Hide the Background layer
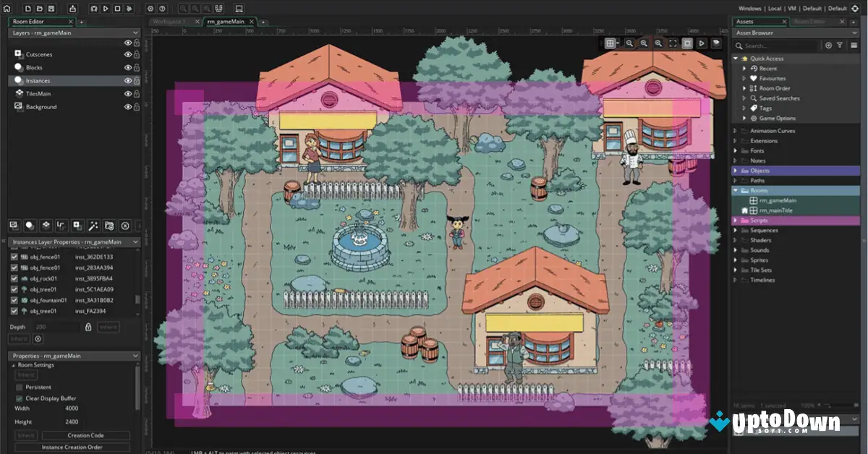The image size is (868, 454). pos(128,106)
